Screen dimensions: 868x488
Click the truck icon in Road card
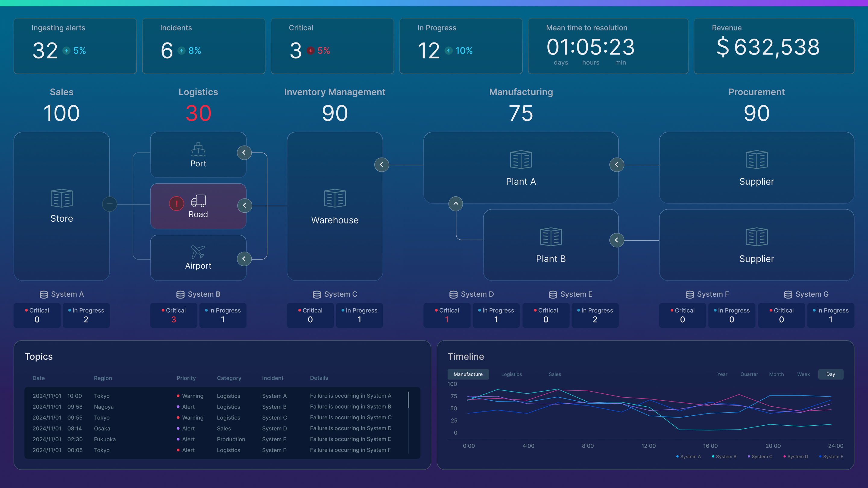coord(198,201)
